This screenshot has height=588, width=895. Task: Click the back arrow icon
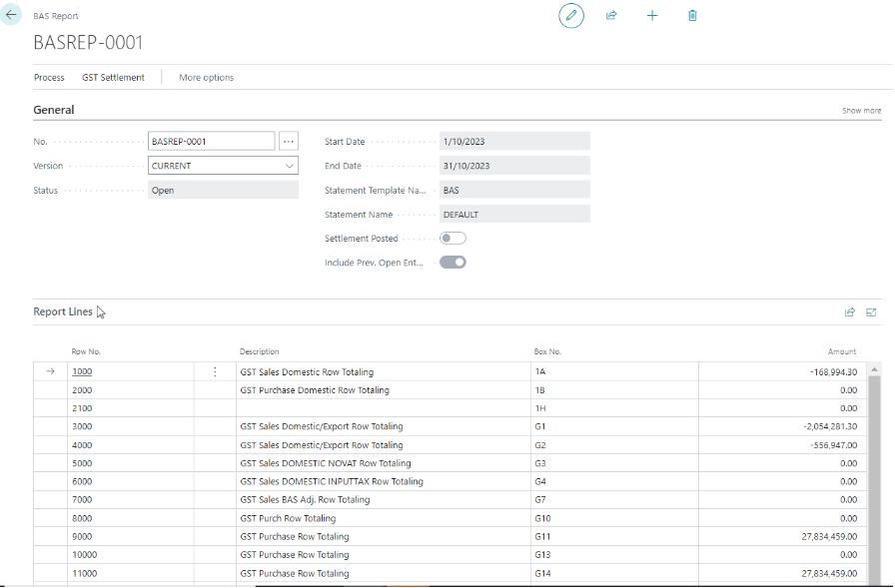click(x=12, y=16)
